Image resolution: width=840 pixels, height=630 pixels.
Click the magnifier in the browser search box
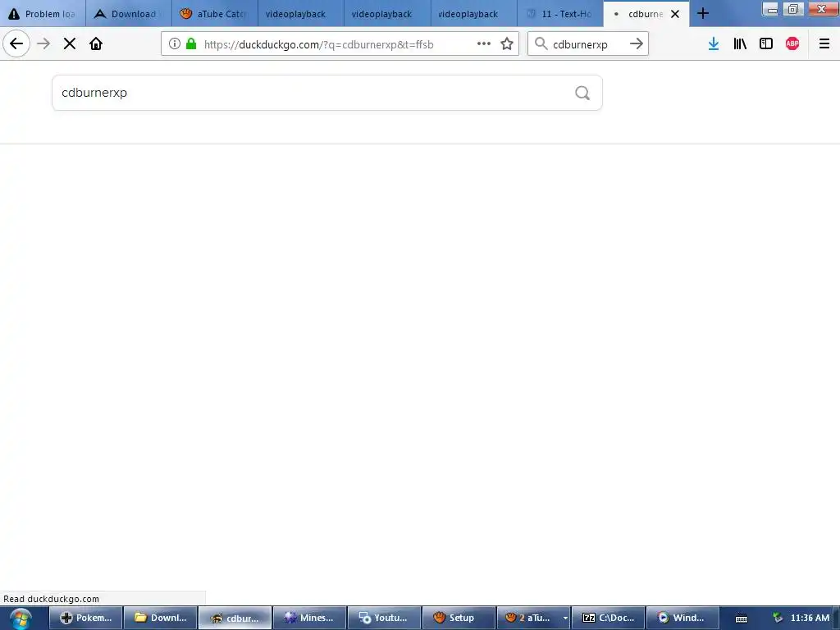[541, 44]
